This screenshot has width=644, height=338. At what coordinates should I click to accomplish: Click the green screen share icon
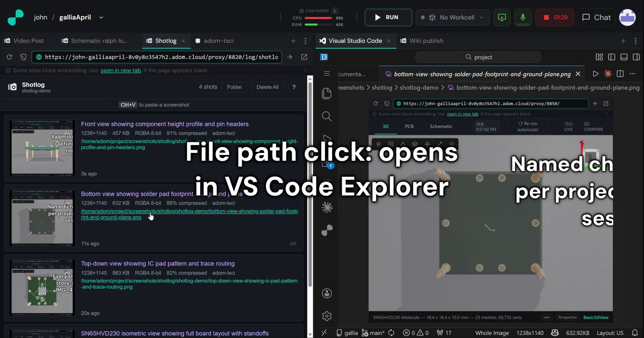pos(502,17)
